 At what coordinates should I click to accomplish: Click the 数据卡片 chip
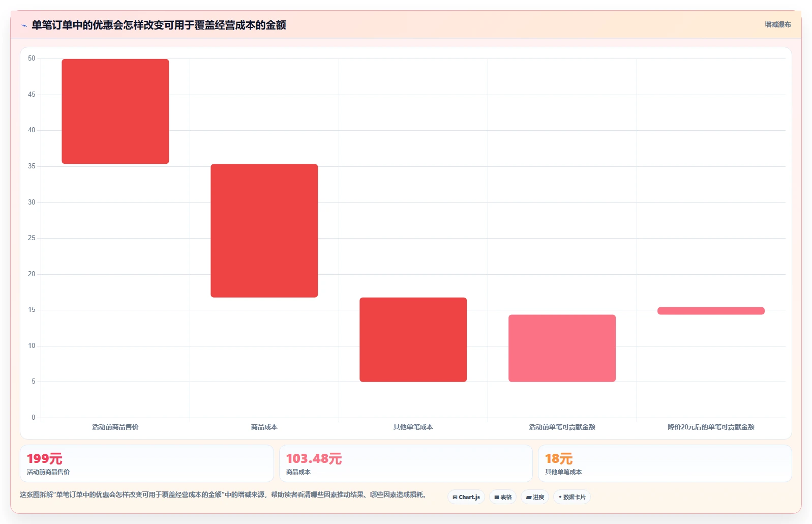click(572, 497)
